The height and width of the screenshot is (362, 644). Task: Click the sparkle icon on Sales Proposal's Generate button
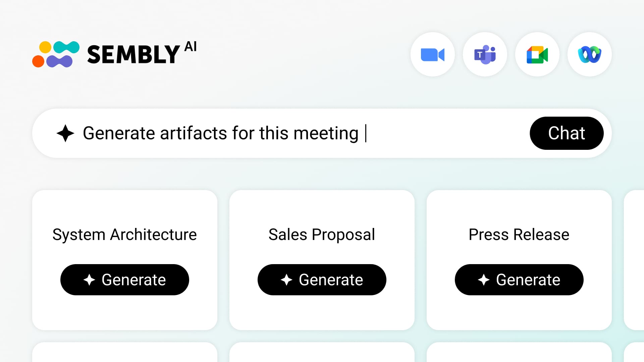tap(286, 280)
